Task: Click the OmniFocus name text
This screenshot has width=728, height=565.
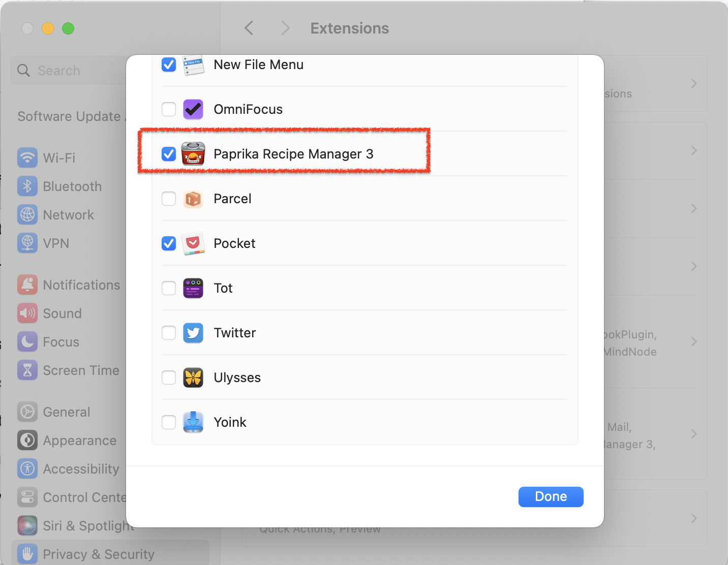Action: coord(248,109)
